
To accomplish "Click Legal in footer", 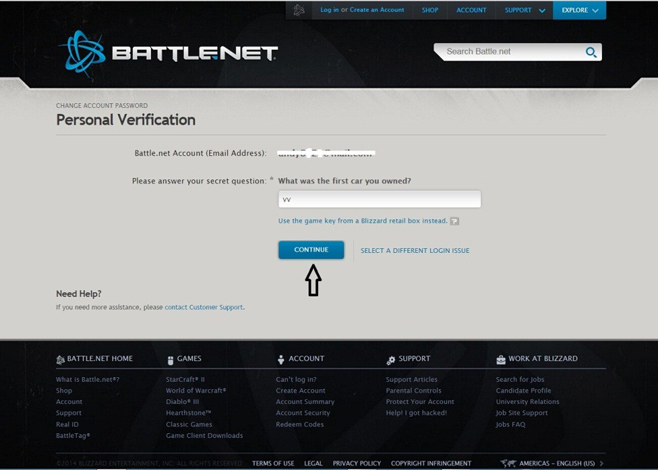I will click(x=313, y=463).
